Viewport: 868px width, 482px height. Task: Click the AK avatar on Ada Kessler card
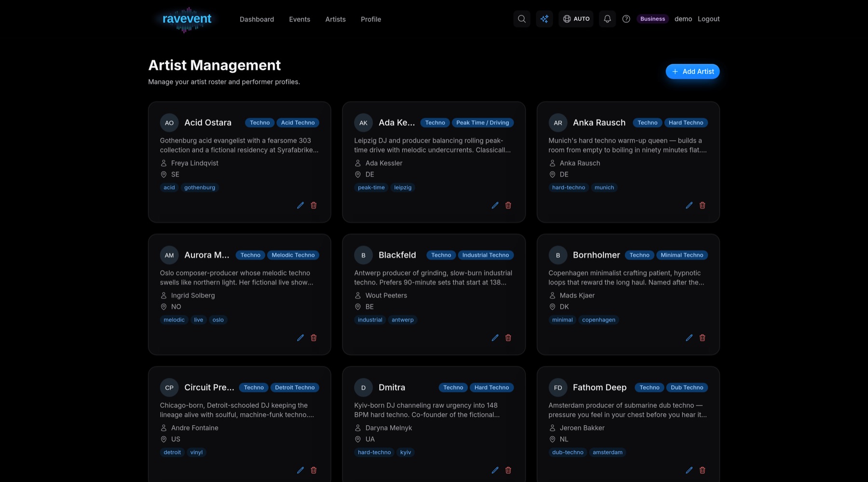click(x=364, y=123)
